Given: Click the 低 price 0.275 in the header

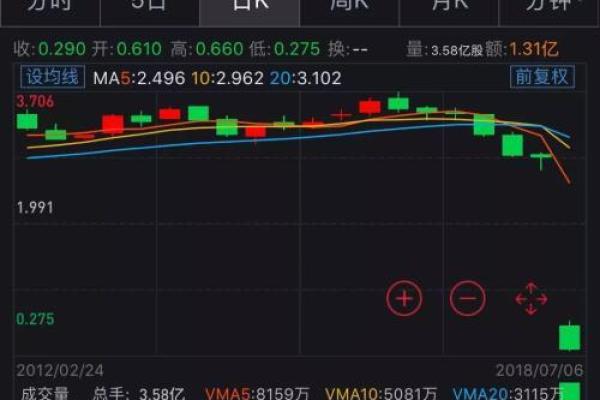Looking at the screenshot, I should point(297,49).
